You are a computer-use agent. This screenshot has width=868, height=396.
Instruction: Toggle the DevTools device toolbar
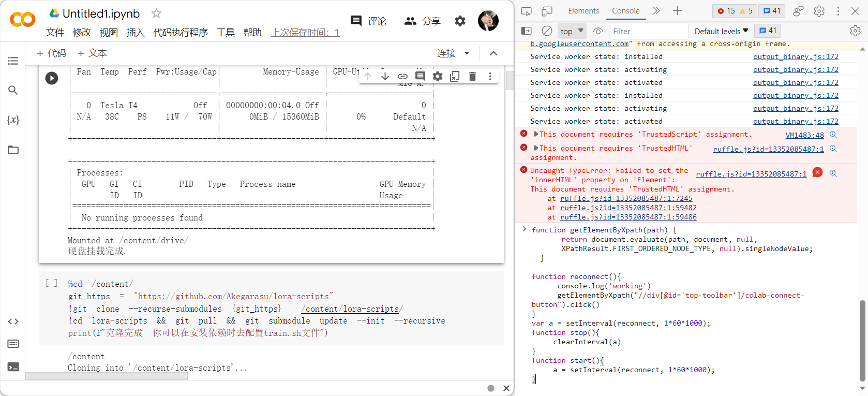[547, 11]
